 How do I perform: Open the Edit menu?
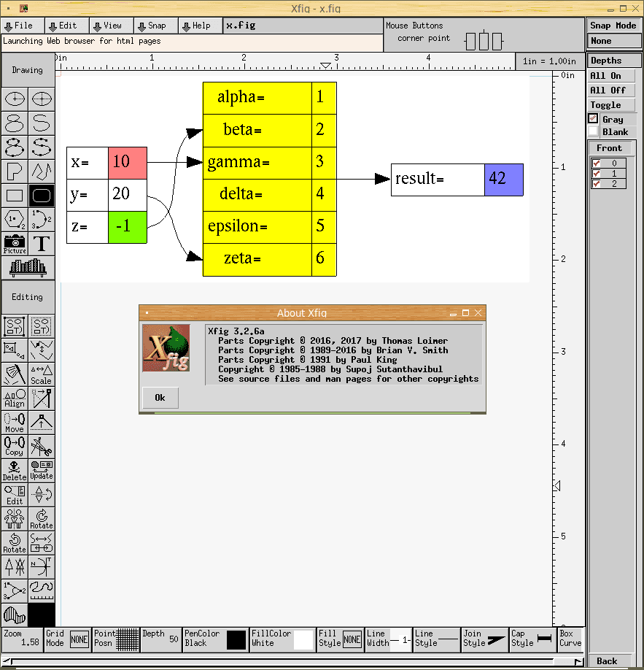(x=67, y=26)
